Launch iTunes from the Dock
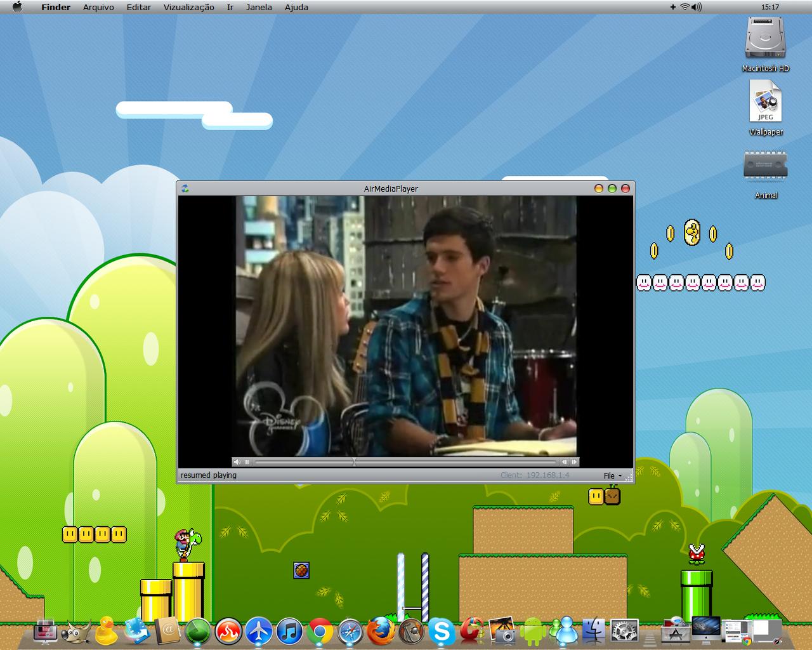Image resolution: width=812 pixels, height=650 pixels. pyautogui.click(x=289, y=632)
